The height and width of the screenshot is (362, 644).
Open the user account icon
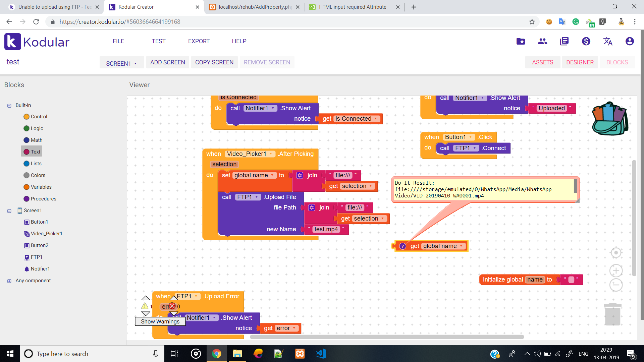[x=630, y=41]
